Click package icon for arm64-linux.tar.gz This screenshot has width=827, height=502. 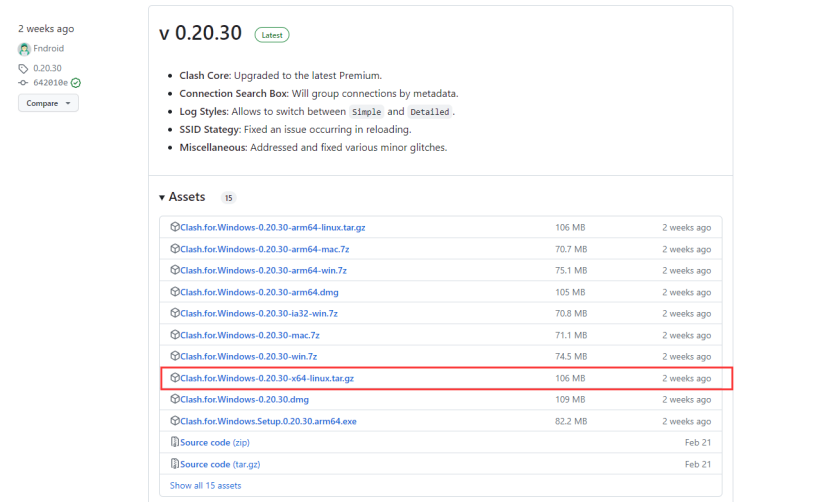pyautogui.click(x=175, y=227)
